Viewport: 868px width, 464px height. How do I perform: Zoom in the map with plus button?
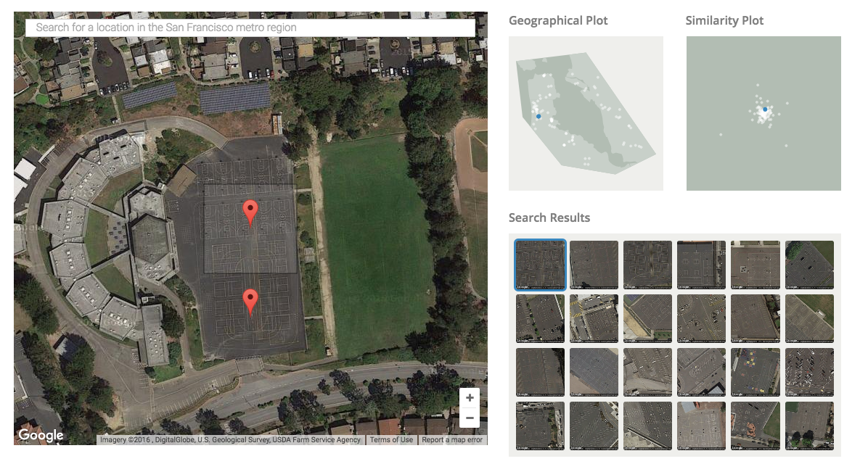coord(470,397)
